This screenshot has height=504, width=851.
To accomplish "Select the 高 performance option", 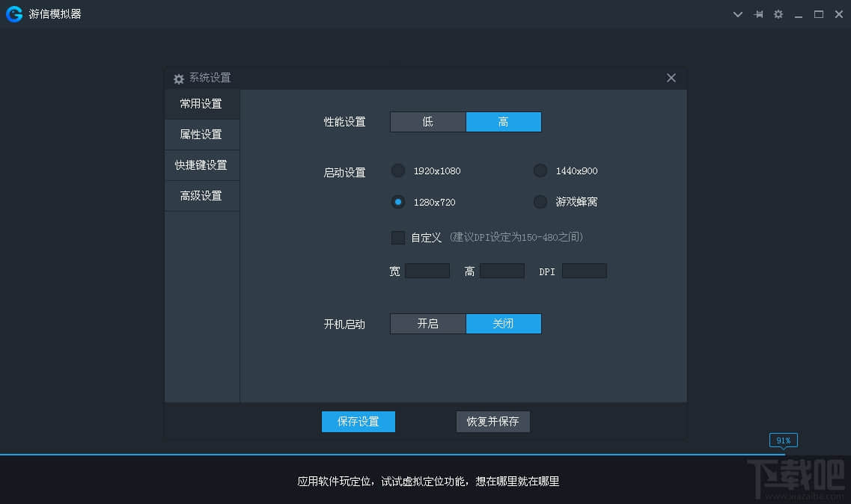I will click(x=503, y=121).
